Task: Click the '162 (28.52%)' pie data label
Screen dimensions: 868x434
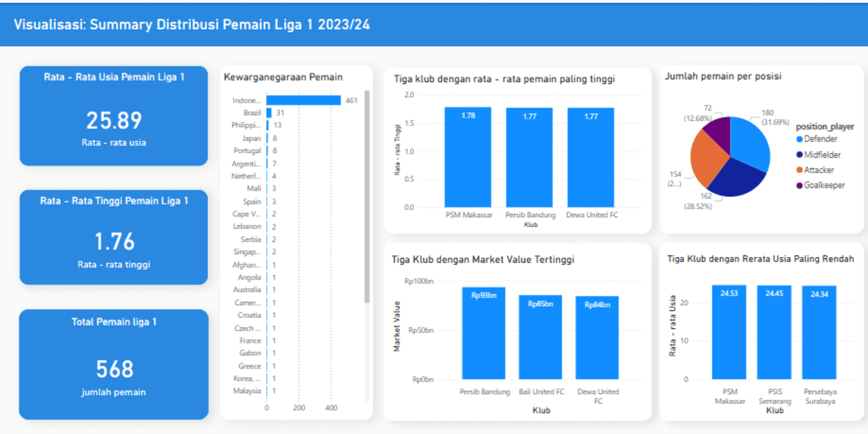Action: click(698, 201)
